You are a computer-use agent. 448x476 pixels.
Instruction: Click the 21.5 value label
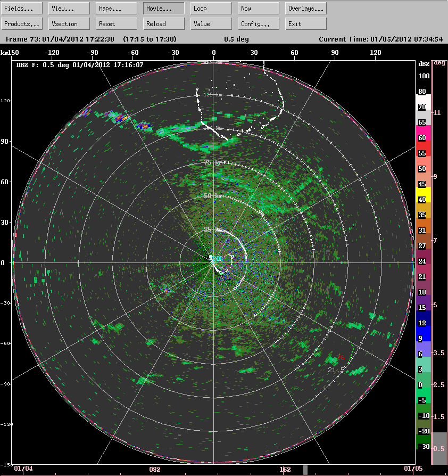[x=336, y=370]
